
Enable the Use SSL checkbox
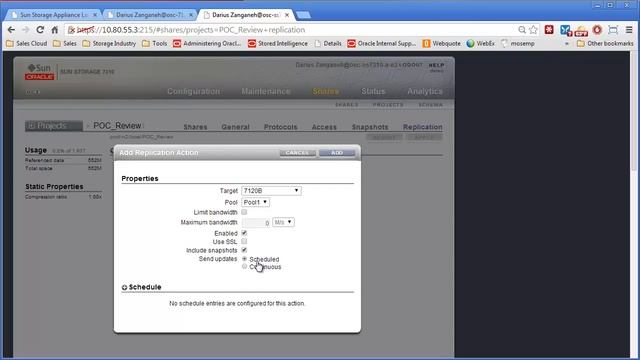tap(244, 241)
